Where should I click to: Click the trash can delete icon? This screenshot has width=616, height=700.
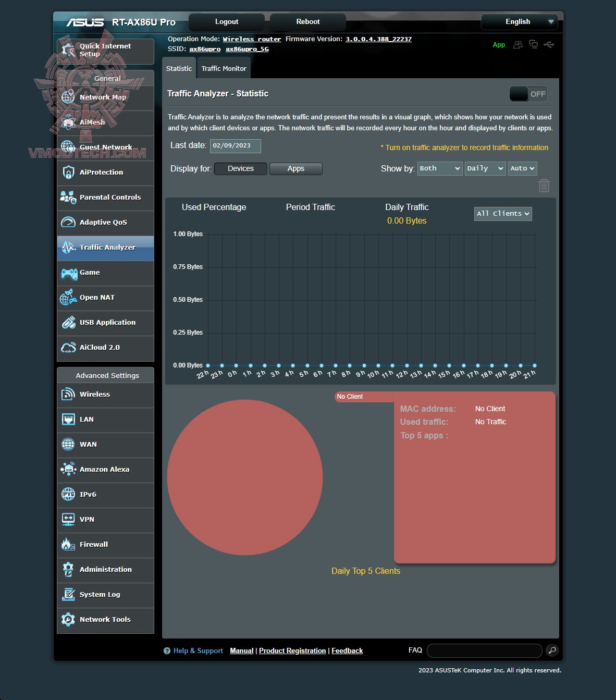coord(544,186)
